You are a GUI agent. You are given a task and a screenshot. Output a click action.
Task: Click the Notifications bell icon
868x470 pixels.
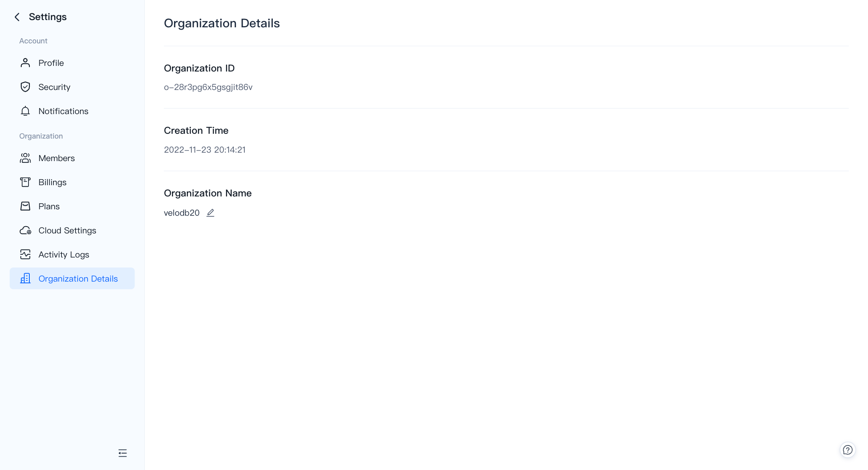[x=25, y=111]
